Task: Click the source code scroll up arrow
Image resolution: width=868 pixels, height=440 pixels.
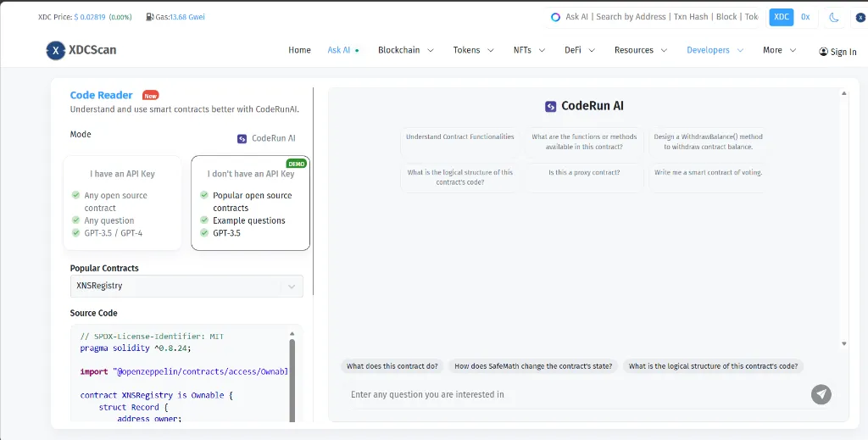Action: pyautogui.click(x=292, y=333)
